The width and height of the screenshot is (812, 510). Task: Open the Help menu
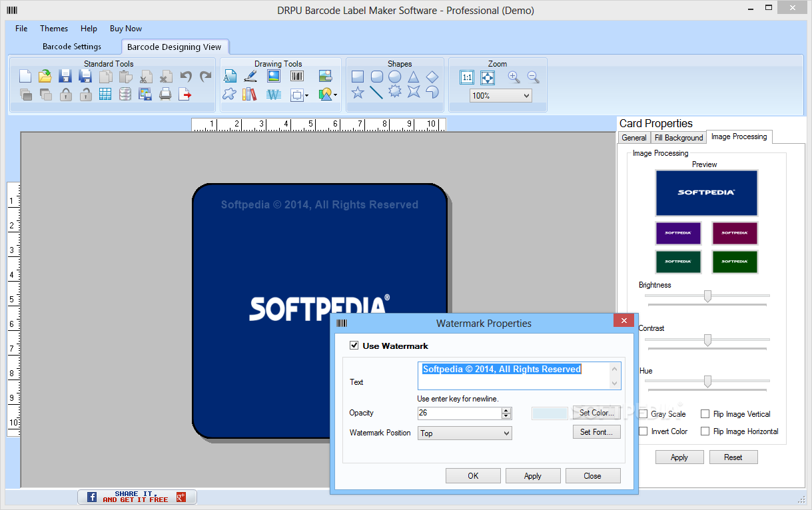[89, 29]
